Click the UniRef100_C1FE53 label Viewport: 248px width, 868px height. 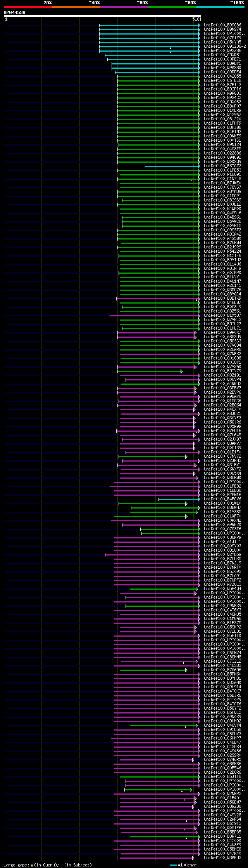222,170
